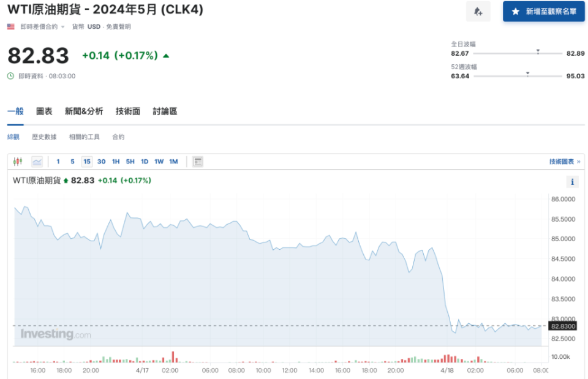This screenshot has width=588, height=379.
Task: Click the alert bell icon button
Action: point(478,12)
